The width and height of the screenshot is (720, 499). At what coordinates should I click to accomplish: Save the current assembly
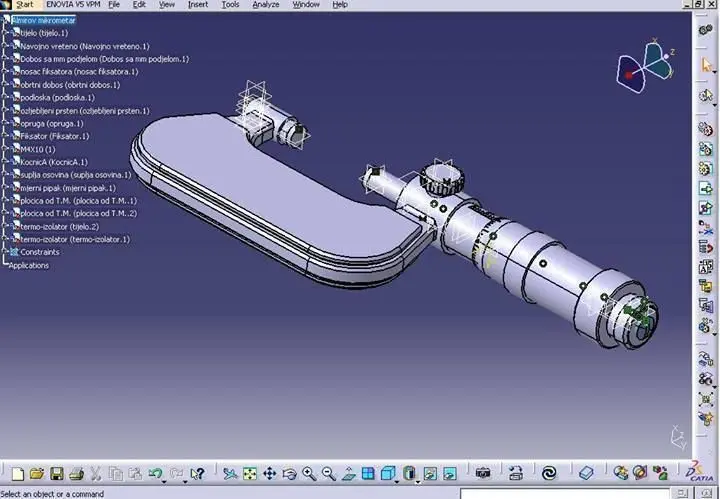(56, 473)
